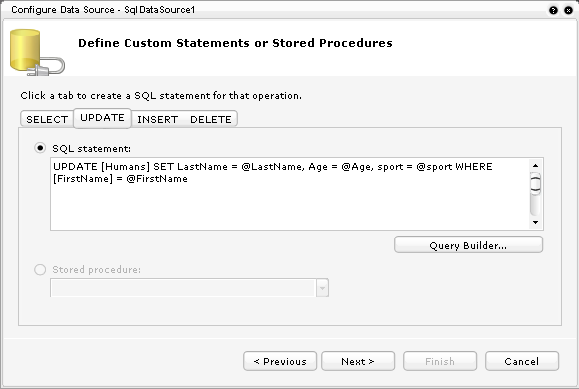Switch to the SELECT tab
Image resolution: width=579 pixels, height=389 pixels.
point(47,119)
